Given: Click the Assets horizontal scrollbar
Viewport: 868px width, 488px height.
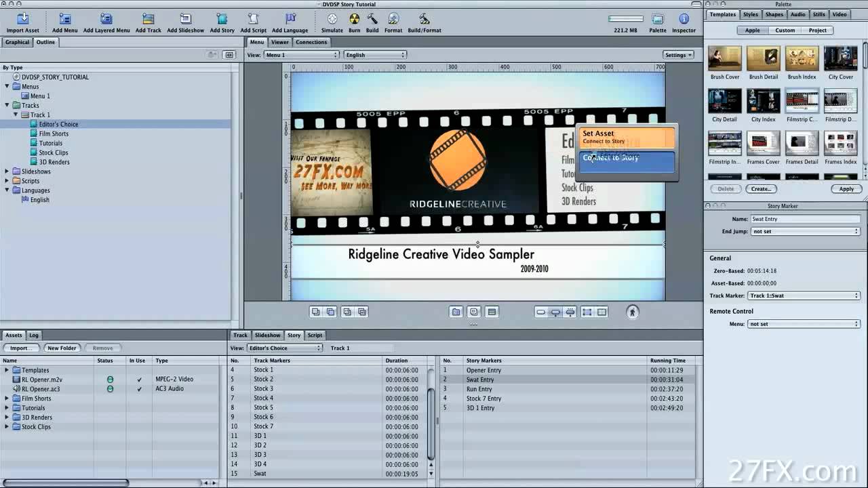Looking at the screenshot, I should point(65,483).
